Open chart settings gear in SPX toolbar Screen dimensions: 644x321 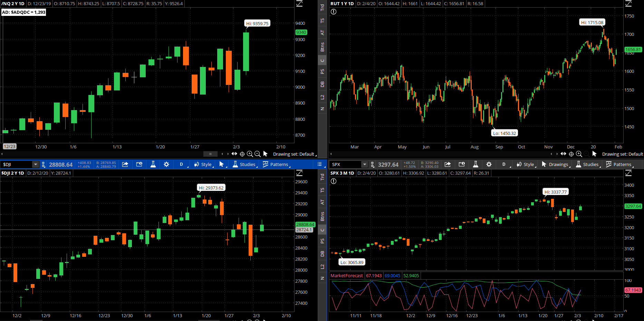coord(489,164)
